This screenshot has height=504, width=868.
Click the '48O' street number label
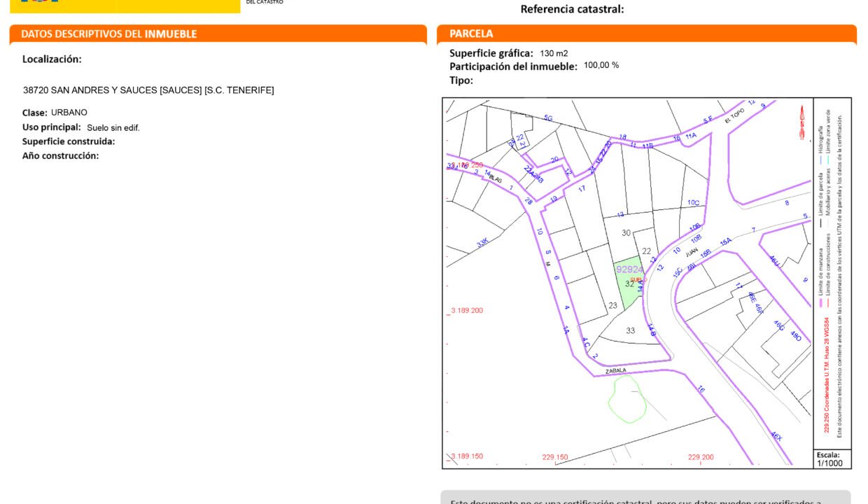point(796,336)
